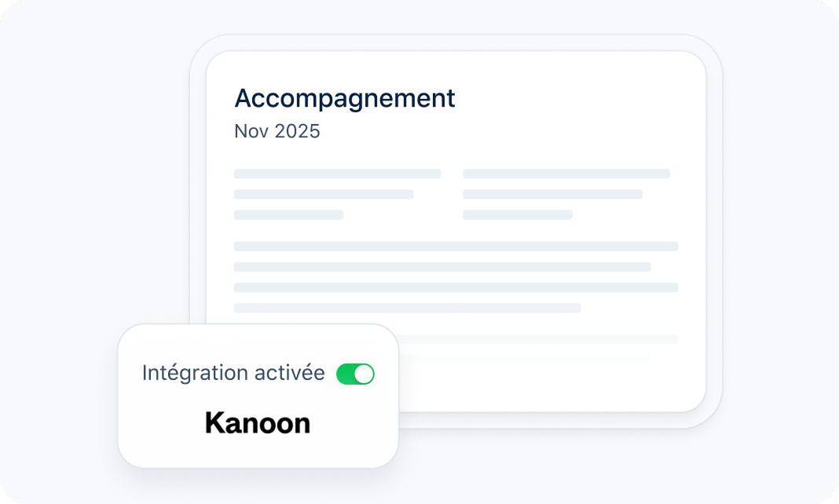Screen dimensions: 839x504
Task: Select the Nov 2025 date label
Action: pyautogui.click(x=277, y=131)
